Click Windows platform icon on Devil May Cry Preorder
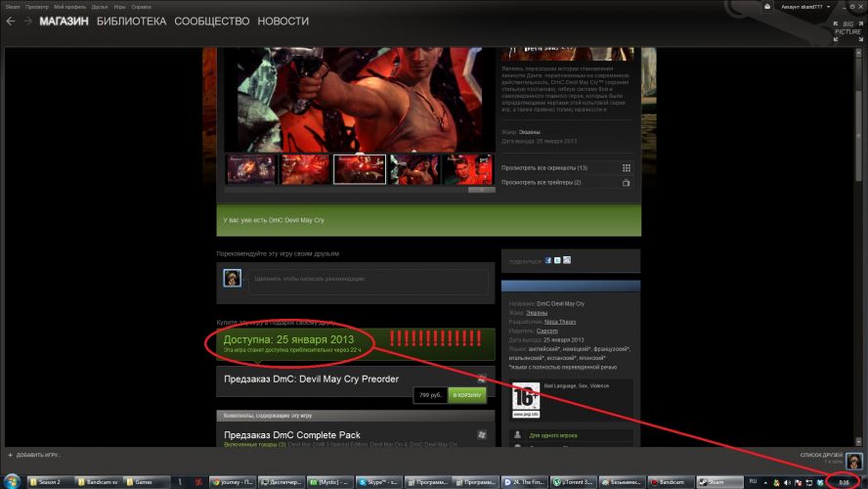 (482, 378)
